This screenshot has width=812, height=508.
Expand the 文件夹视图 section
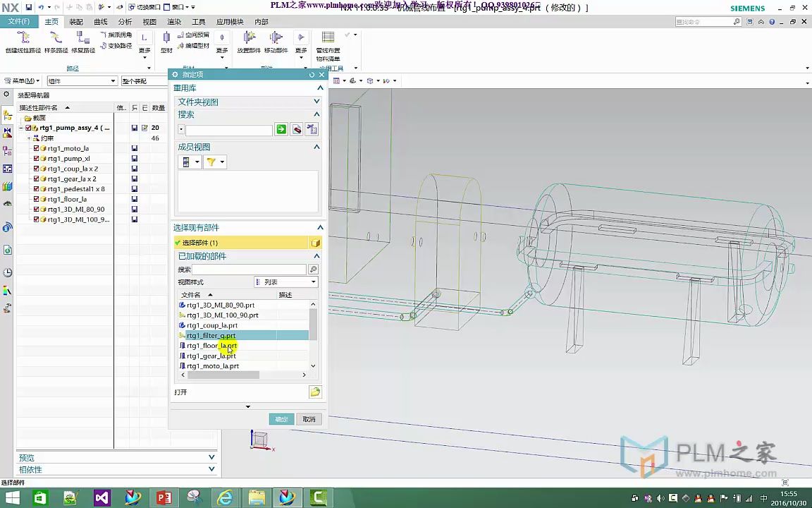[316, 102]
